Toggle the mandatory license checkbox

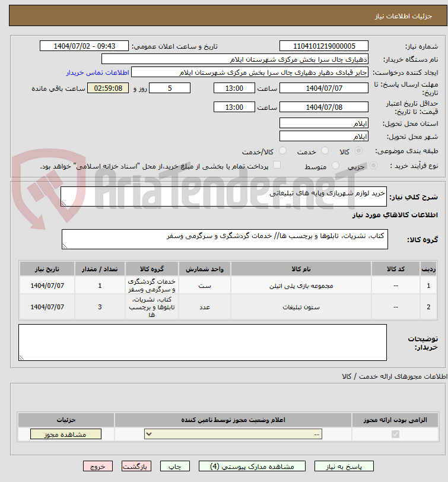395,434
